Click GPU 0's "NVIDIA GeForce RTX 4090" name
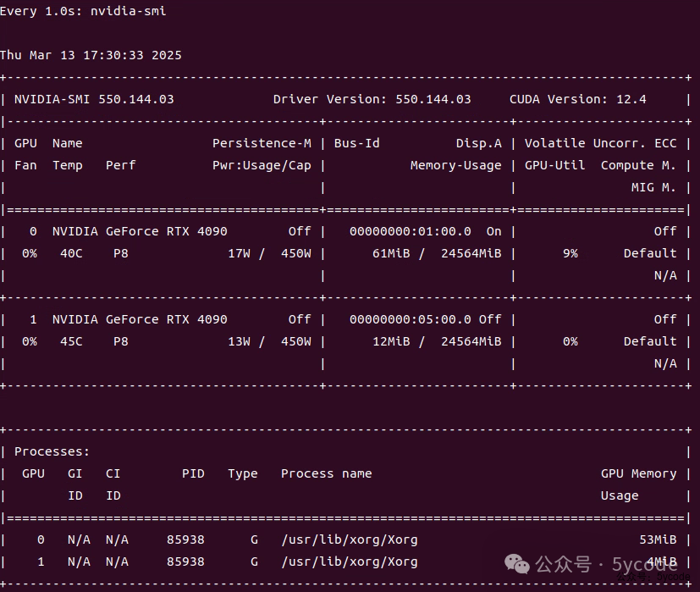This screenshot has height=592, width=700. click(x=140, y=231)
